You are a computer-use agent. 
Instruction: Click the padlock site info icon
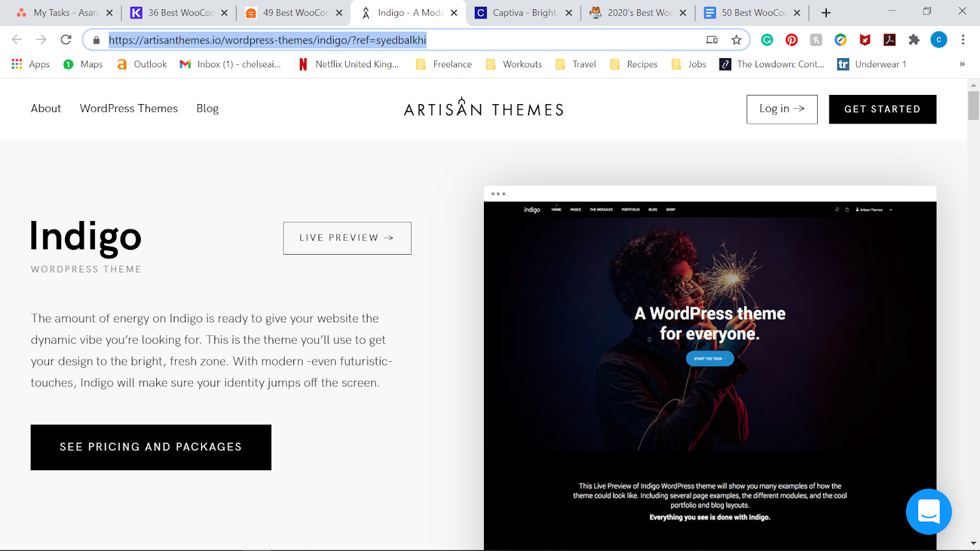tap(96, 40)
